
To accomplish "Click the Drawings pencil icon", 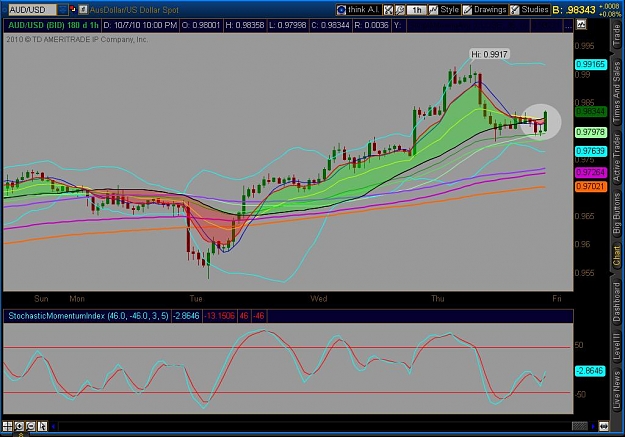I will point(467,10).
